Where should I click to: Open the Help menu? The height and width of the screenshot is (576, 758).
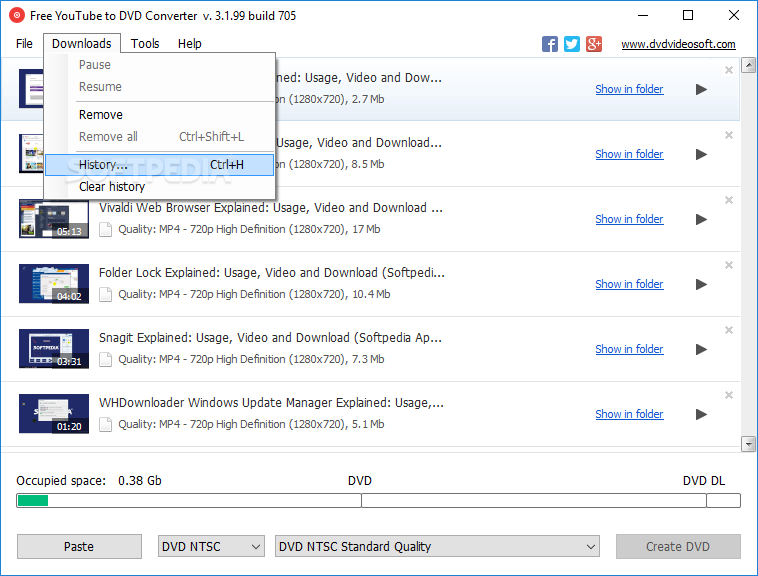[190, 44]
